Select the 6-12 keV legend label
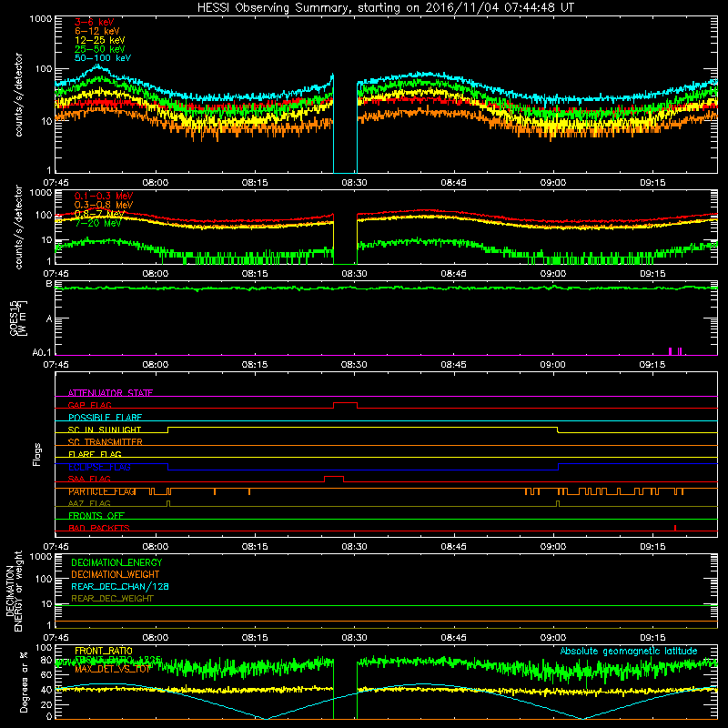728x728 pixels. pos(97,31)
